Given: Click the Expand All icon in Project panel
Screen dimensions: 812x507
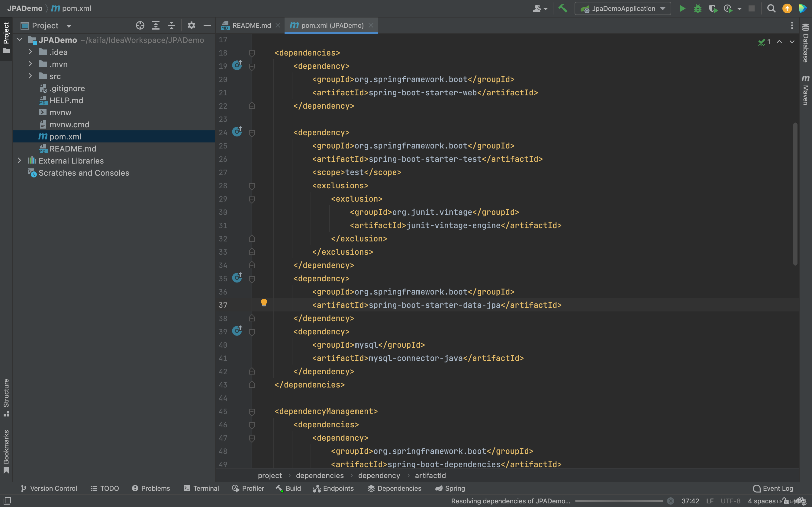Looking at the screenshot, I should pyautogui.click(x=156, y=25).
